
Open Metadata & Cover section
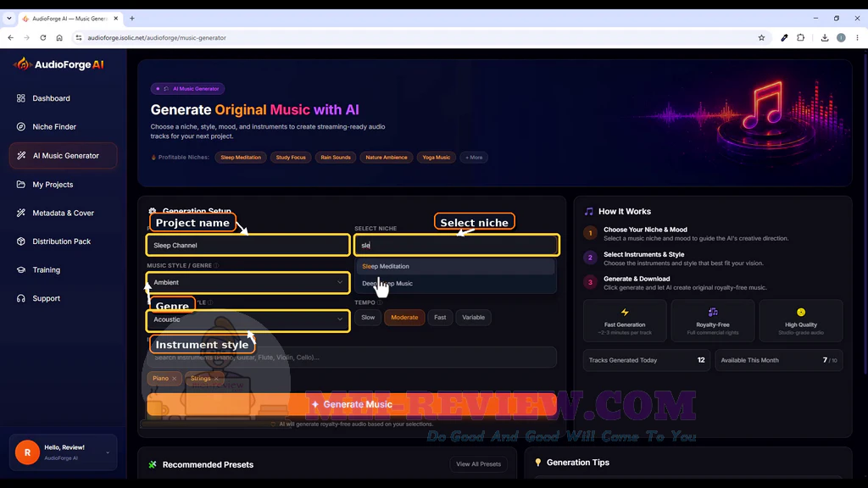(63, 213)
